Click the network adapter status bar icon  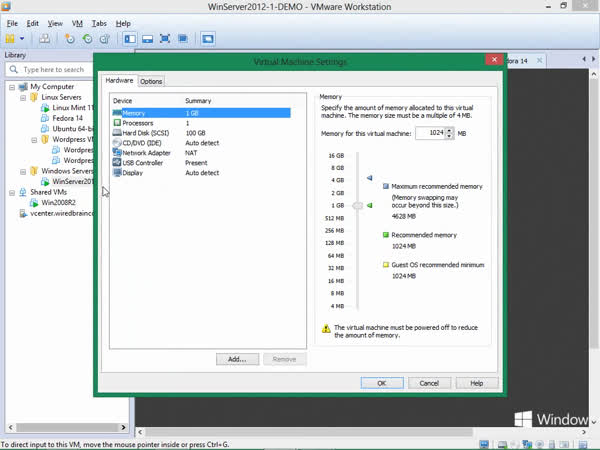527,444
